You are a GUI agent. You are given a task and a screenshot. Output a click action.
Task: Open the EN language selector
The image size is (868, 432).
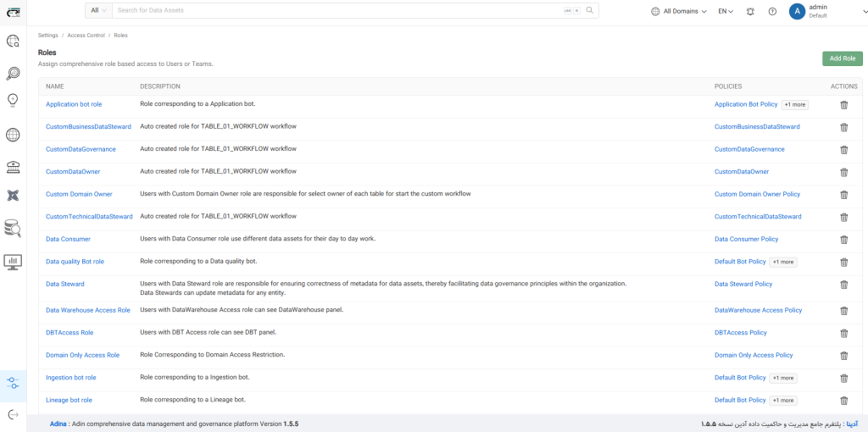tap(726, 11)
